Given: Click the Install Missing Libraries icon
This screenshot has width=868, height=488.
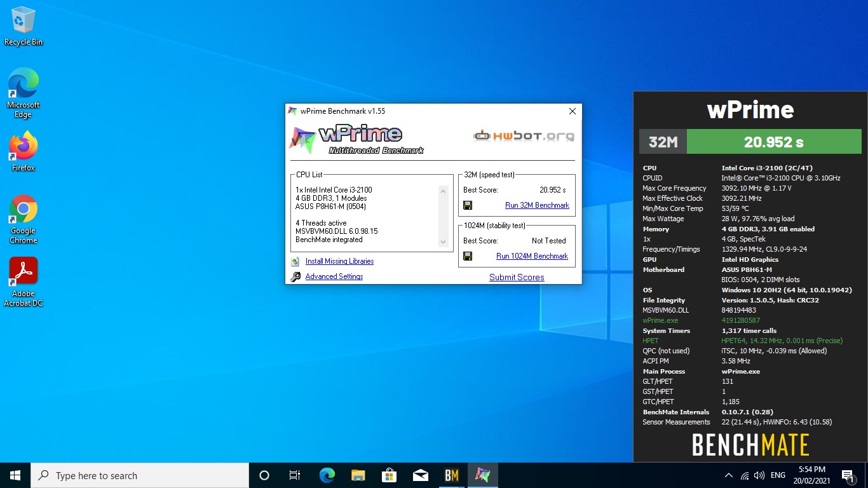Looking at the screenshot, I should pos(295,261).
